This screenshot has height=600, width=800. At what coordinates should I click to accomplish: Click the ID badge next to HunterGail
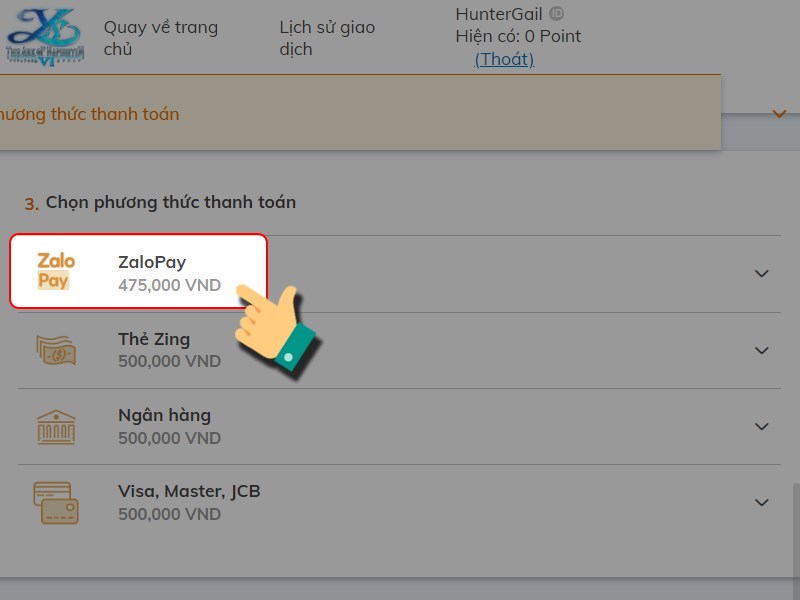tap(557, 14)
